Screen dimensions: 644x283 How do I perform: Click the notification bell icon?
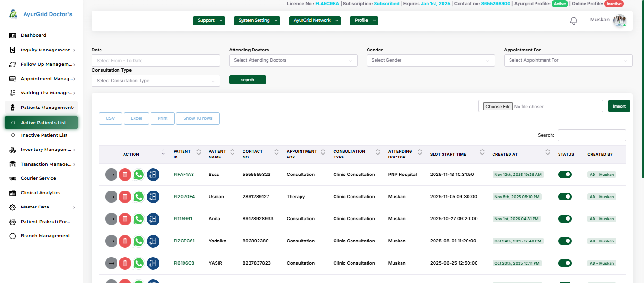tap(574, 21)
